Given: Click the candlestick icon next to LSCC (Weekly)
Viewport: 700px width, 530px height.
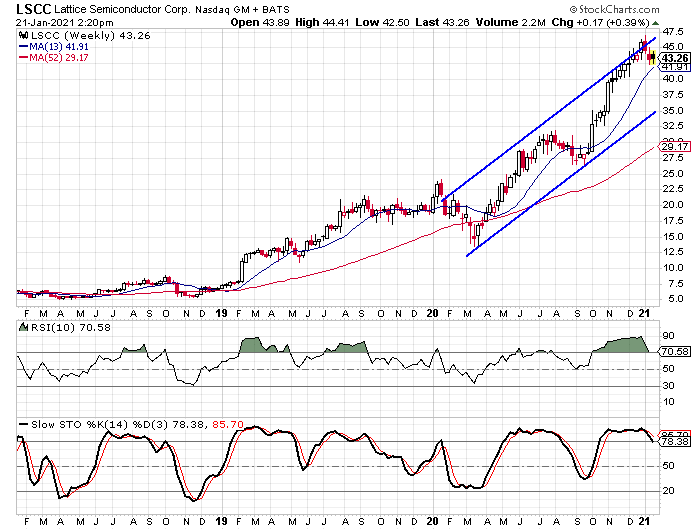Looking at the screenshot, I should 24,36.
